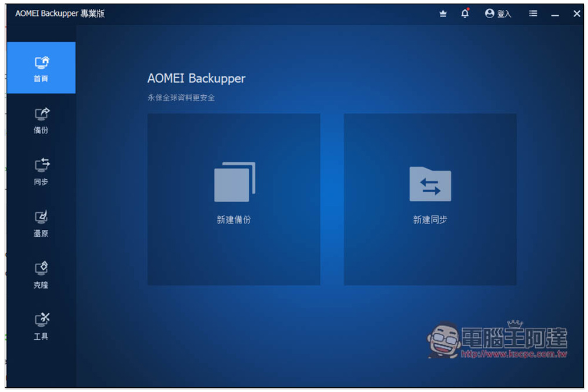
Task: Open the hamburger menu in title bar
Action: 533,14
